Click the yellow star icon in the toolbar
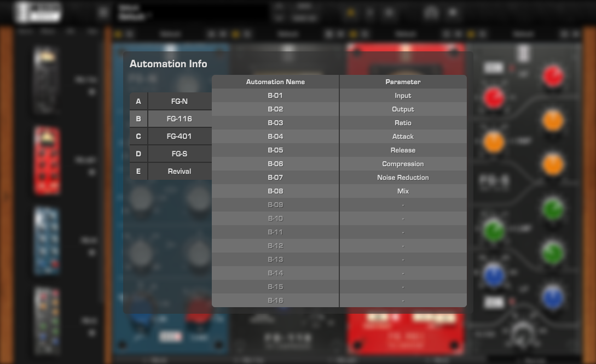596x364 pixels. tap(350, 12)
